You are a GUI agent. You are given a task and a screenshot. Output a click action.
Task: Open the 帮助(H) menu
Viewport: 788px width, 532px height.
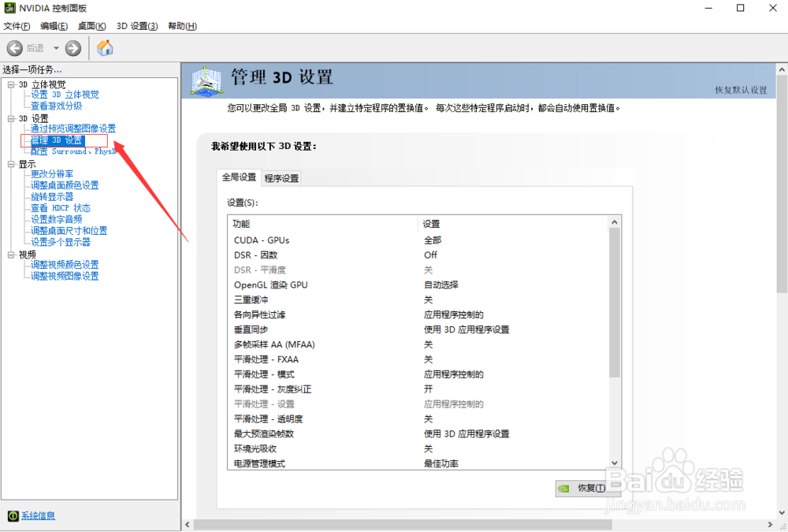[183, 26]
